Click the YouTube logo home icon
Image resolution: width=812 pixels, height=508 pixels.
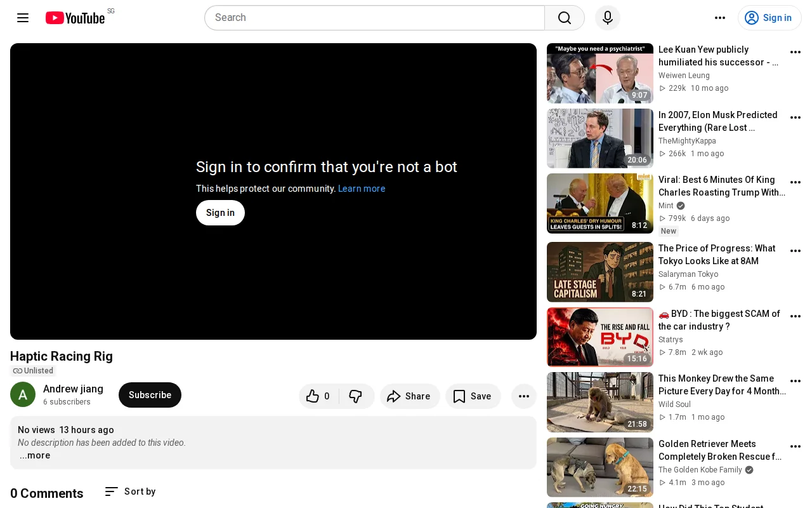click(75, 18)
